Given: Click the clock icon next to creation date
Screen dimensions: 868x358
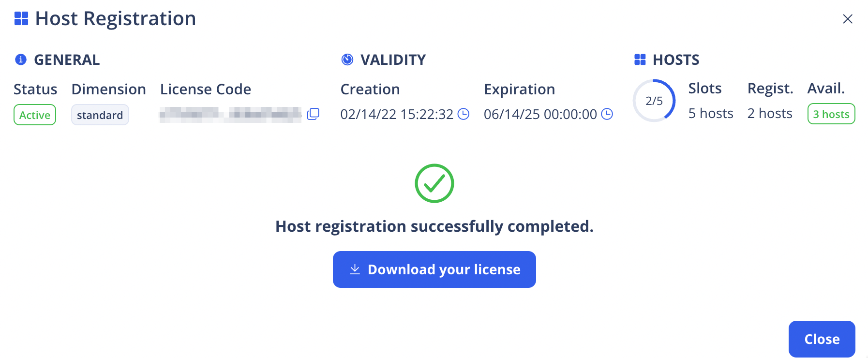Looking at the screenshot, I should click(463, 114).
